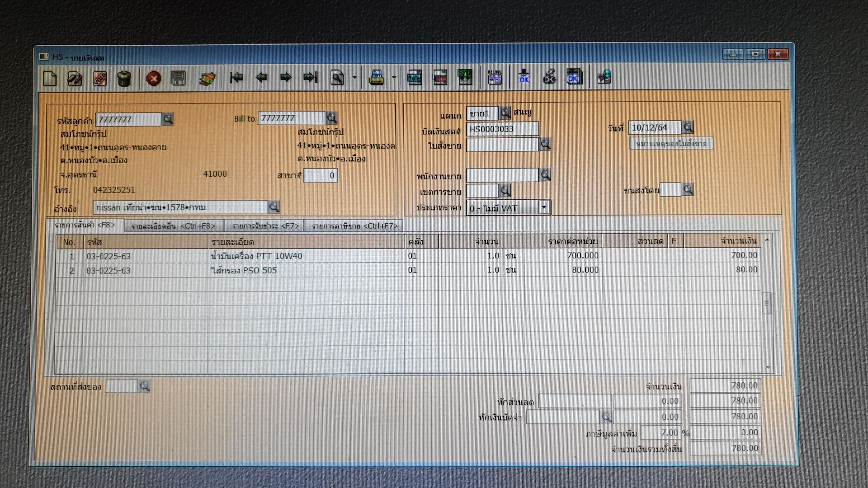The image size is (868, 488).
Task: Click the Bill to field 7777777
Action: 291,118
